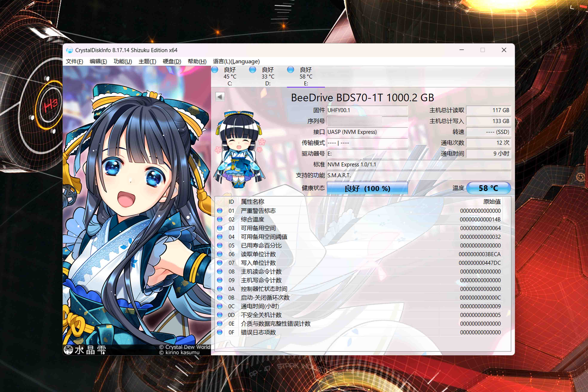The image size is (588, 392).
Task: Click the interface field UASP (NVM Express)
Action: [367, 132]
